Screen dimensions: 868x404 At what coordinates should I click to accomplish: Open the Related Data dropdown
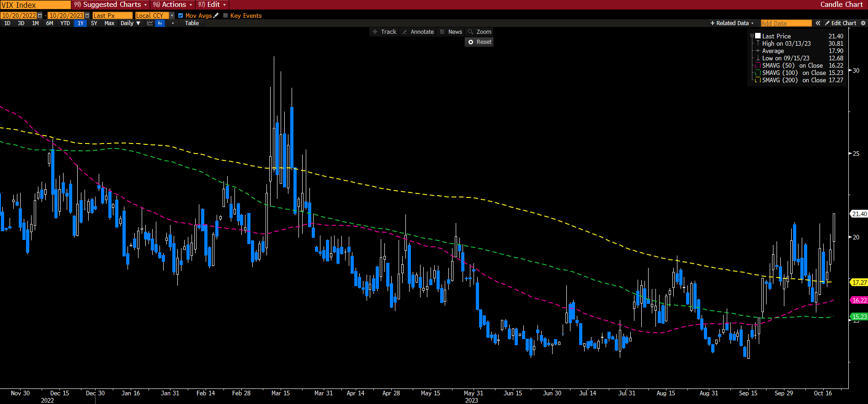pyautogui.click(x=732, y=23)
